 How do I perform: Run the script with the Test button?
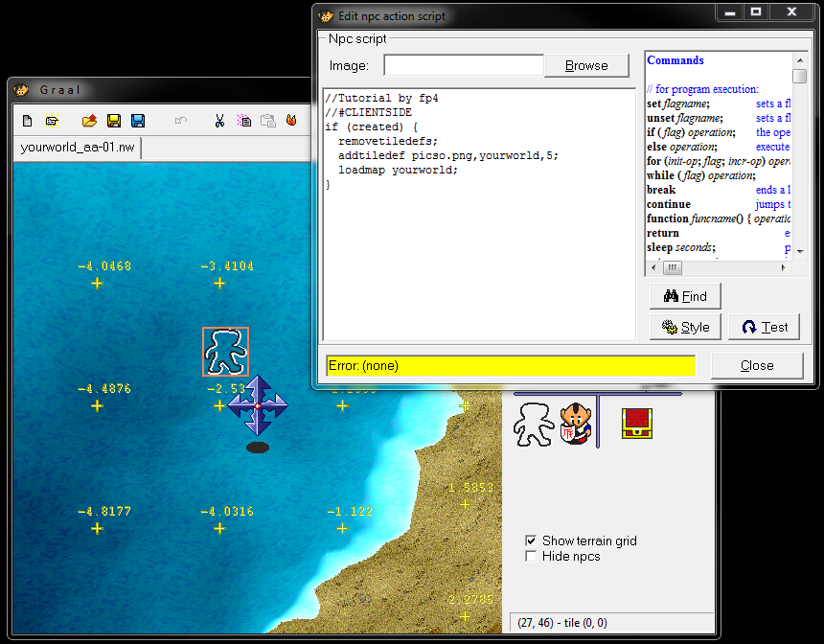tap(764, 327)
